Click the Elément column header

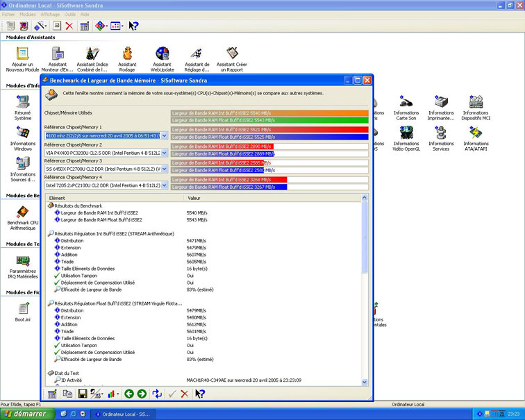click(115, 198)
